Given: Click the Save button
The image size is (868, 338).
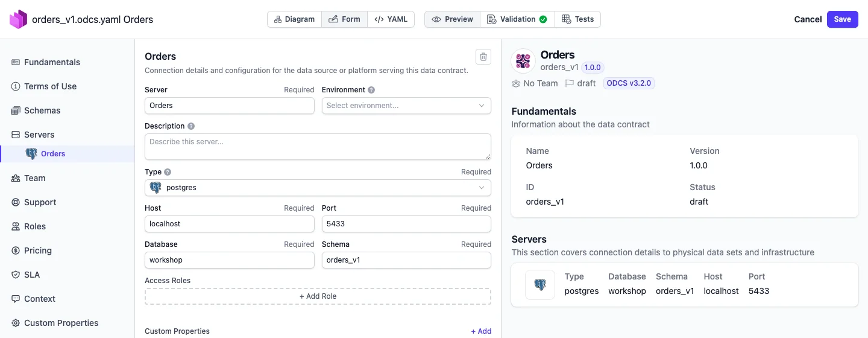Looking at the screenshot, I should 842,19.
